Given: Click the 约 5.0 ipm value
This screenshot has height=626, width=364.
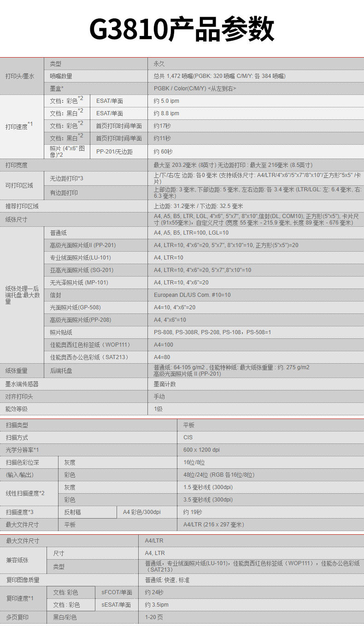Looking at the screenshot, I should click(166, 101).
